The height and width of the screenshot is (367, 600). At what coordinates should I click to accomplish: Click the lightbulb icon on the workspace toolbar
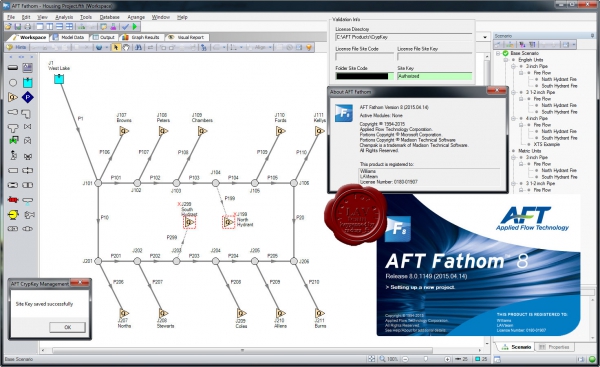pos(308,47)
